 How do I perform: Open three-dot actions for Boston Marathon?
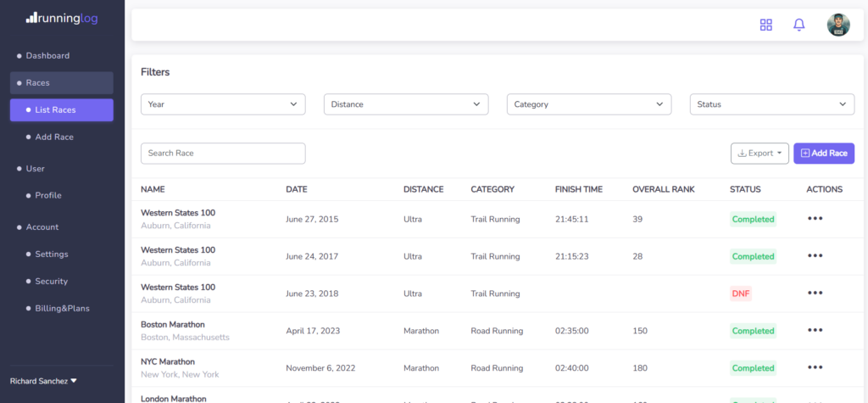815,331
